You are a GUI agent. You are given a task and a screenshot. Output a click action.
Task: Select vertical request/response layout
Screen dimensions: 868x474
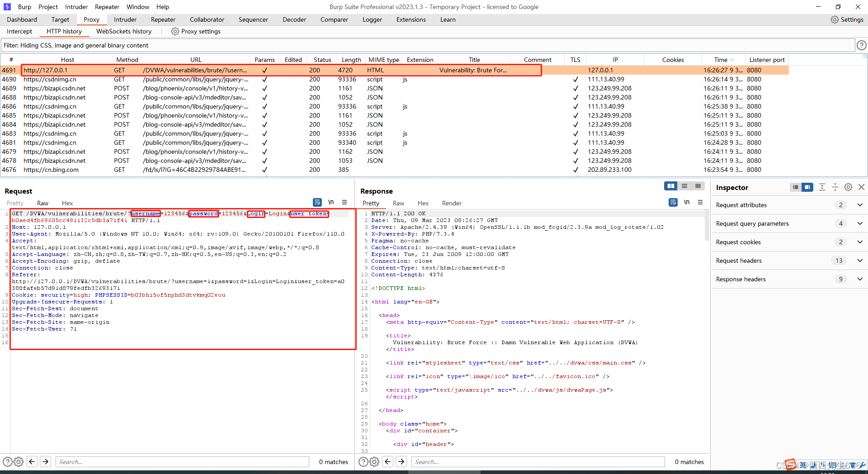click(x=684, y=186)
